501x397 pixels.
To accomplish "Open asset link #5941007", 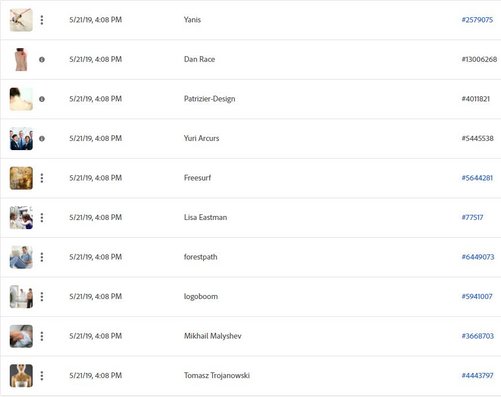I will [x=477, y=297].
